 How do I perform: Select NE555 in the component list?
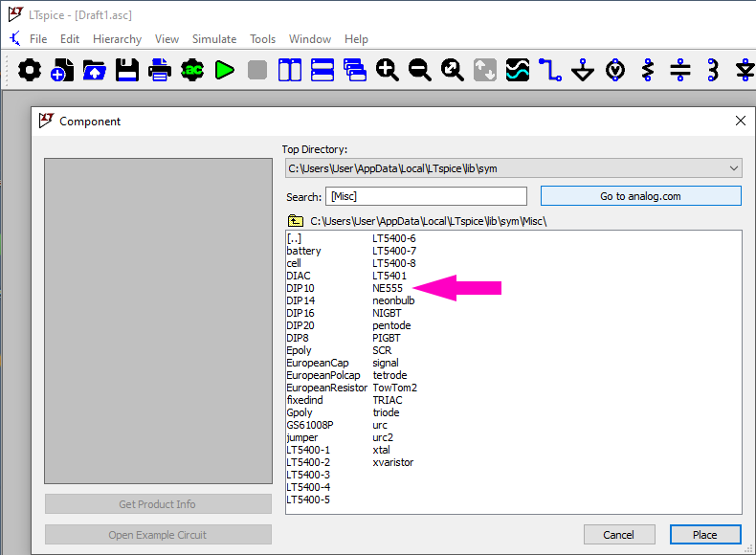pos(388,288)
